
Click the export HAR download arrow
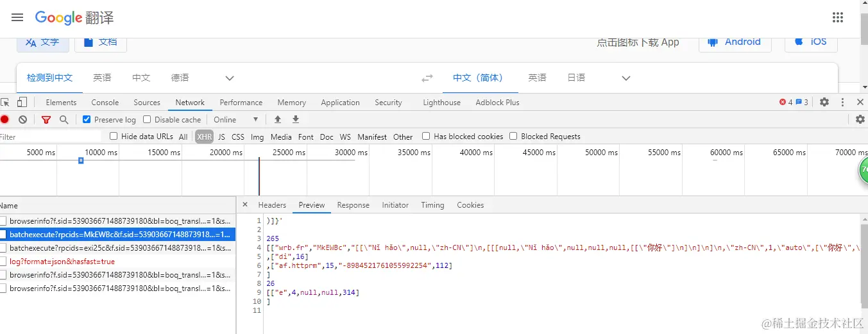click(296, 119)
